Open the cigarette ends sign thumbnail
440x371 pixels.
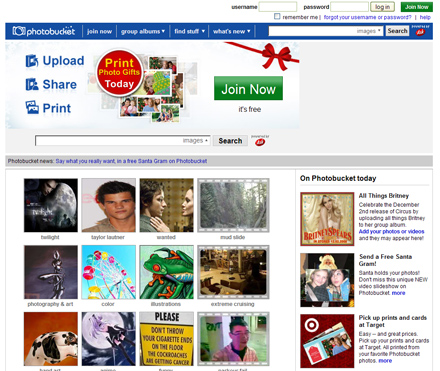click(166, 339)
